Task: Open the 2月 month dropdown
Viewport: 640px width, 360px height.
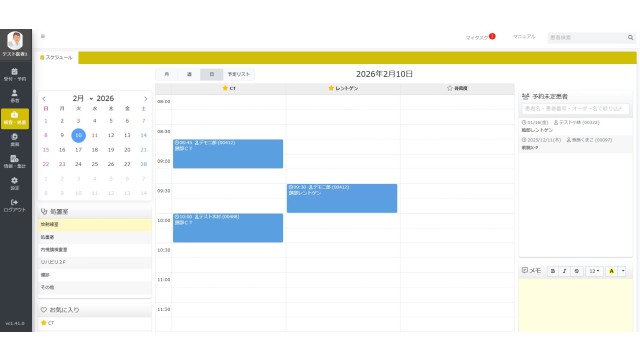Action: pyautogui.click(x=83, y=98)
